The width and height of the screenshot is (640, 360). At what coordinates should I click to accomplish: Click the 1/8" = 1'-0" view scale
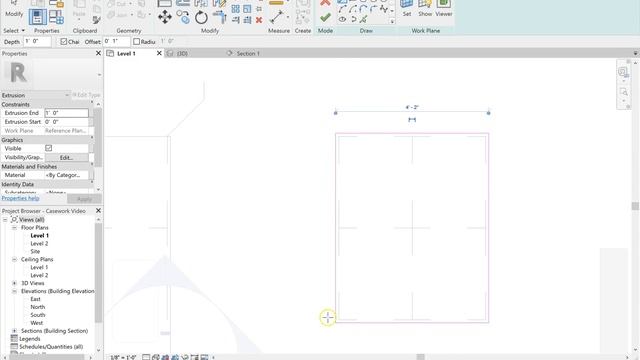coord(123,357)
